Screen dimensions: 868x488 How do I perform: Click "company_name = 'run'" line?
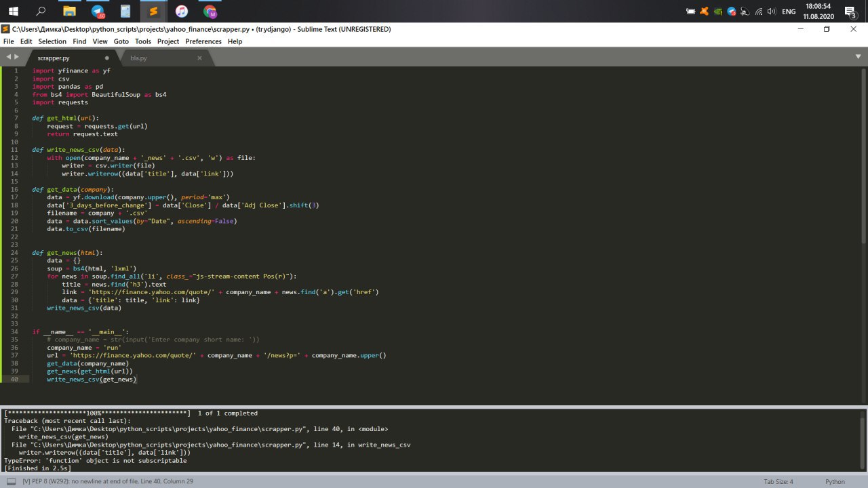click(84, 348)
